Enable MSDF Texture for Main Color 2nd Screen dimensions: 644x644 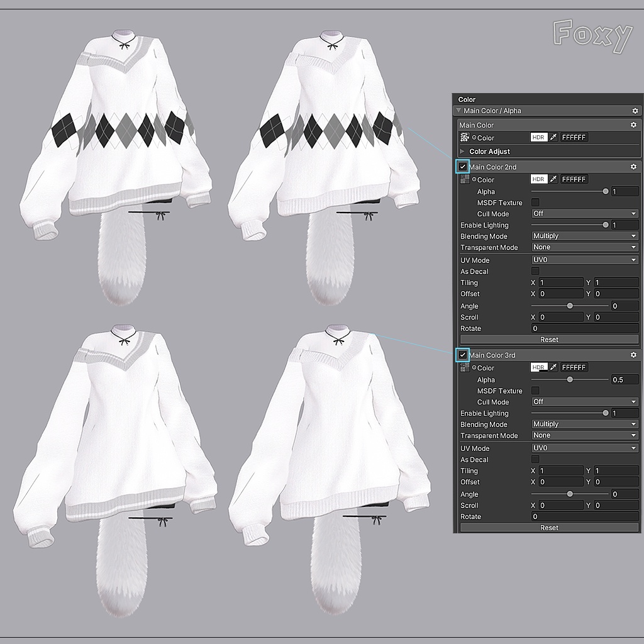(x=535, y=203)
